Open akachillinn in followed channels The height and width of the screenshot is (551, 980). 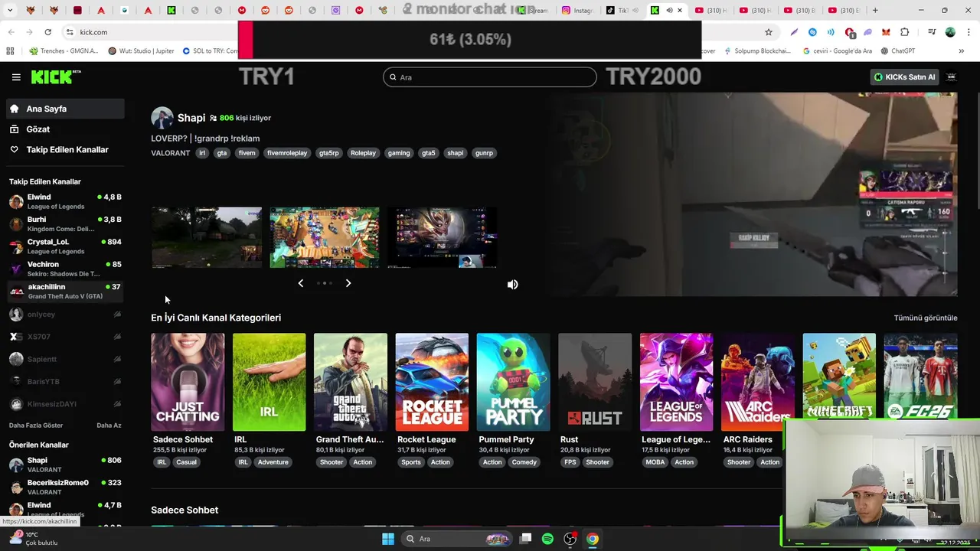coord(65,292)
